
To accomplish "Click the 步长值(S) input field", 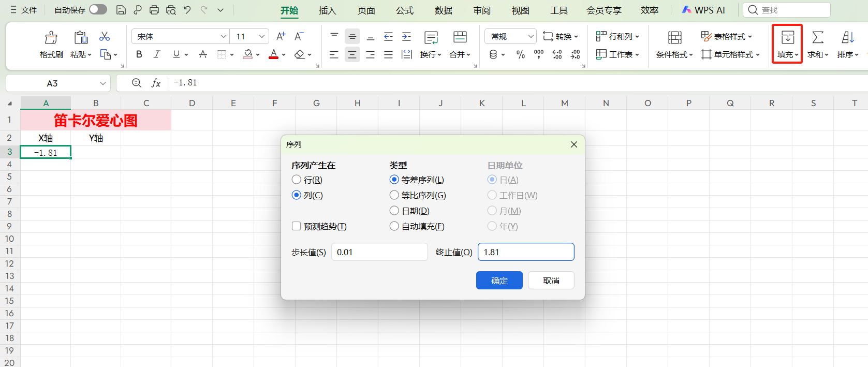I will tap(379, 252).
